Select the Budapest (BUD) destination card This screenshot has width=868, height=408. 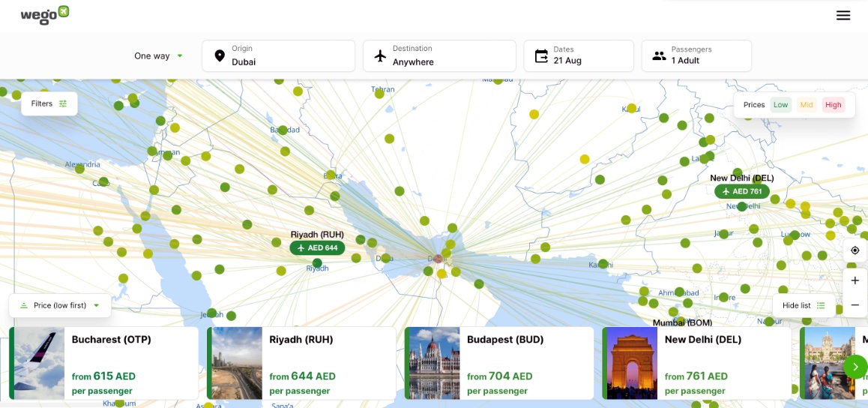click(498, 363)
